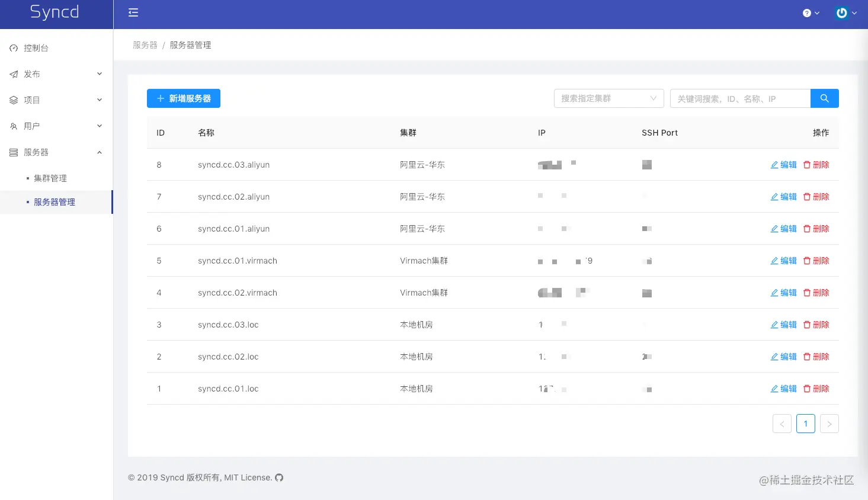
Task: Click the 服务器 server icon in sidebar
Action: click(x=14, y=152)
